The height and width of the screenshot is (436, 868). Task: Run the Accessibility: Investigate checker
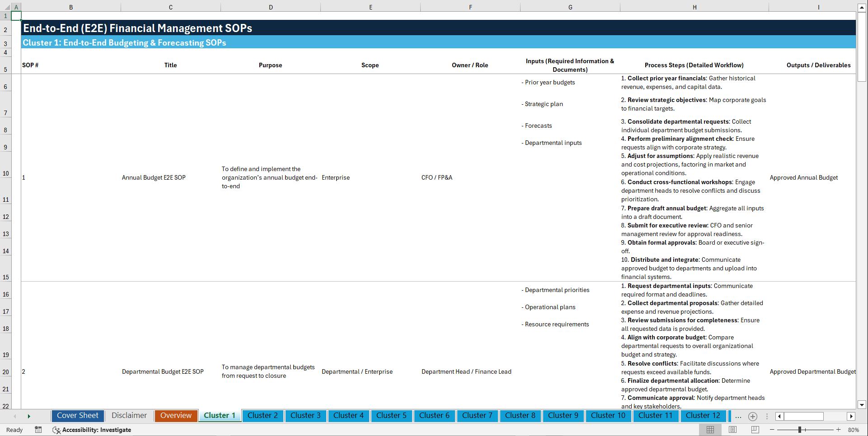point(92,430)
